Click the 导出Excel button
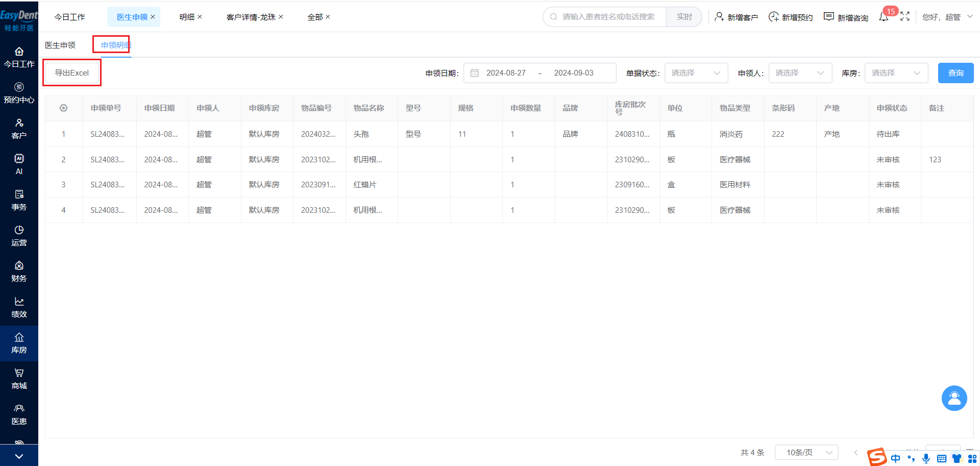The height and width of the screenshot is (466, 980). [x=72, y=73]
